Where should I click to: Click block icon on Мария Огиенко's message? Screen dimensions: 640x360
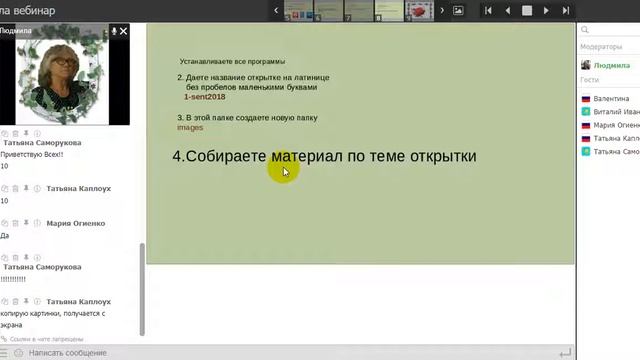point(5,223)
